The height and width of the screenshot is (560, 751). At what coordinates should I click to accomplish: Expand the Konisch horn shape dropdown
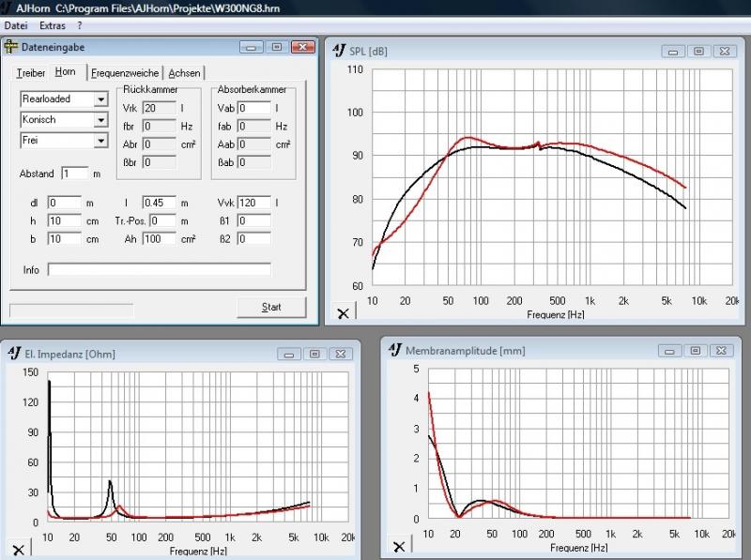click(x=100, y=120)
